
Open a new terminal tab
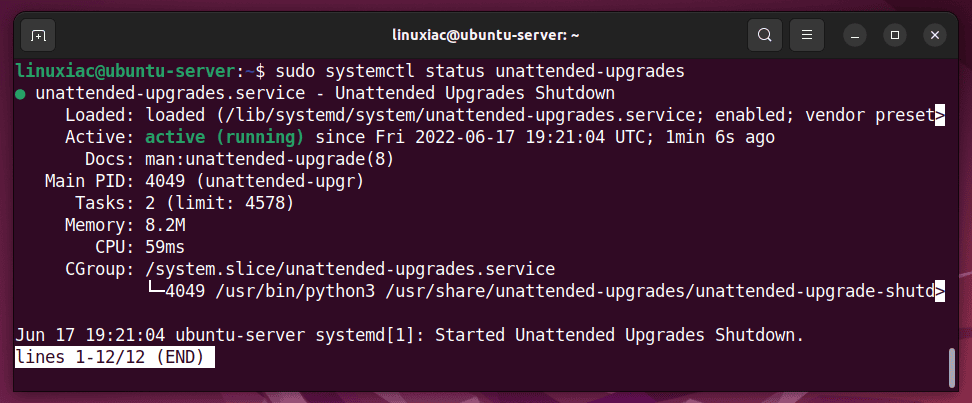pyautogui.click(x=38, y=35)
